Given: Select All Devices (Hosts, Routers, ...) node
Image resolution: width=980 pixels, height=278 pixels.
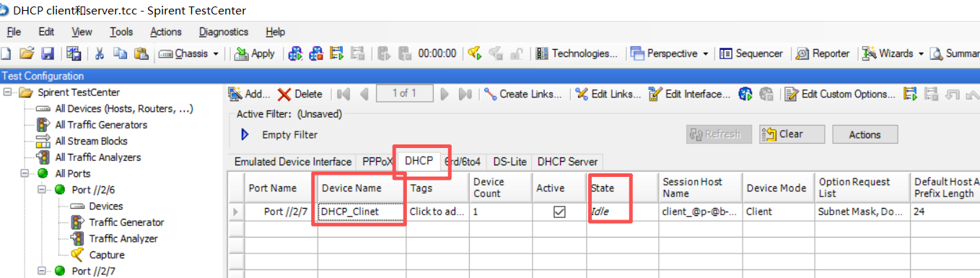Looking at the screenshot, I should [124, 108].
